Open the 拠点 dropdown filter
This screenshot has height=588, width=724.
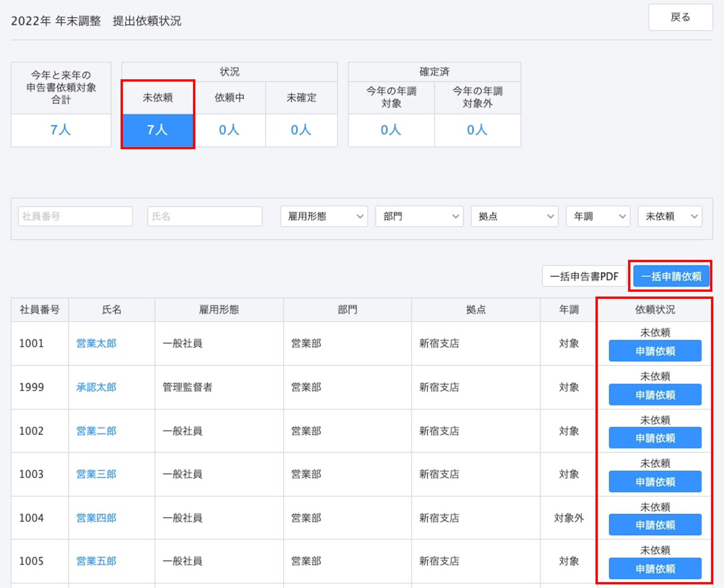point(514,216)
